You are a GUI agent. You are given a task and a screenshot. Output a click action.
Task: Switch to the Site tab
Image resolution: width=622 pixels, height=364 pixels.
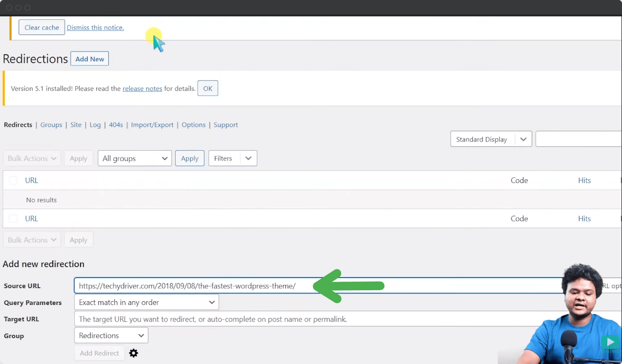click(x=76, y=125)
